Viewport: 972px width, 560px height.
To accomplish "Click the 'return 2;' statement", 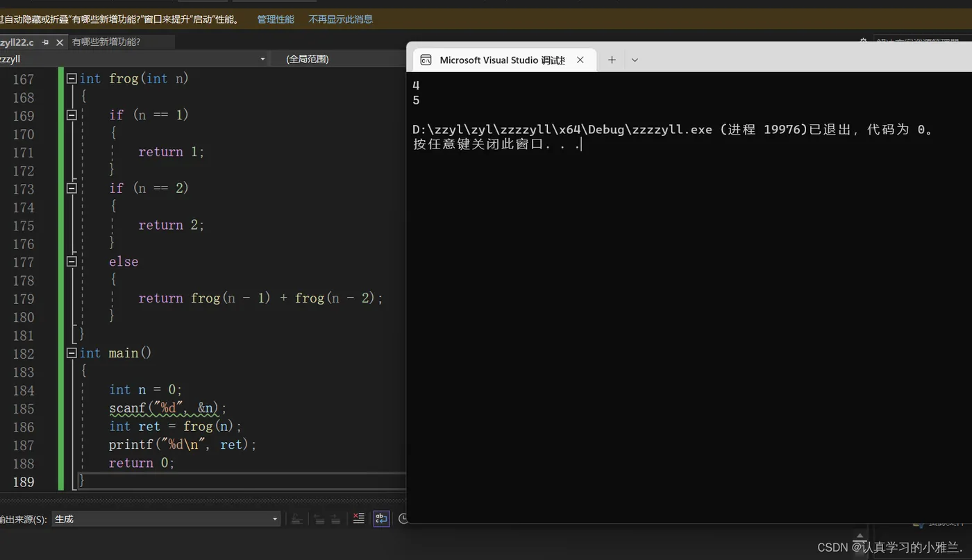I will click(171, 226).
